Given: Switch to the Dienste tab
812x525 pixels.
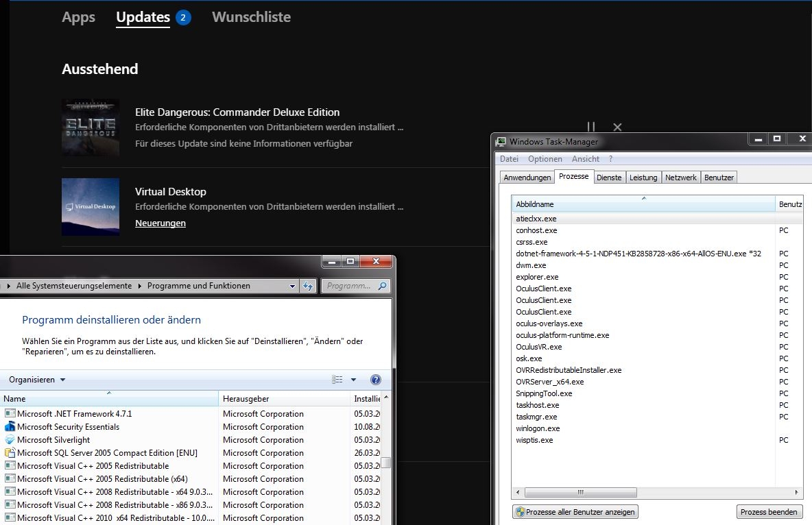Looking at the screenshot, I should tap(609, 178).
